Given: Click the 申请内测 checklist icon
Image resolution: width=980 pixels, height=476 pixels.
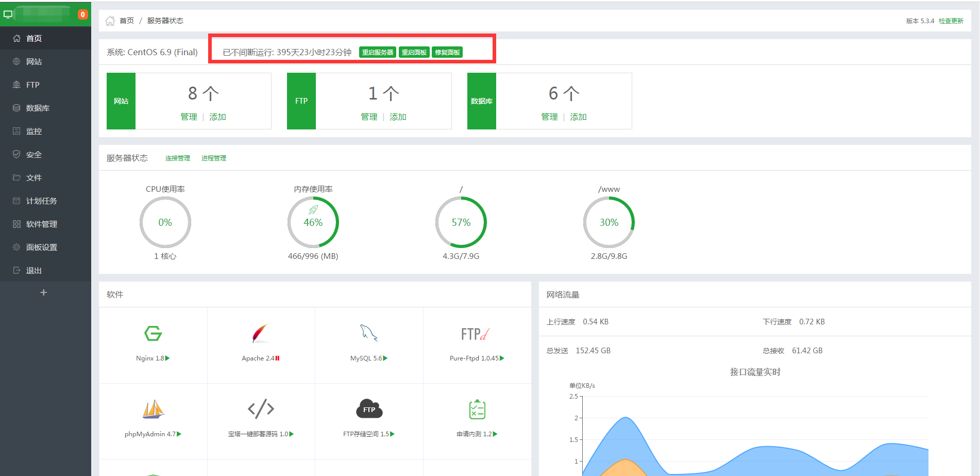Looking at the screenshot, I should [x=478, y=409].
